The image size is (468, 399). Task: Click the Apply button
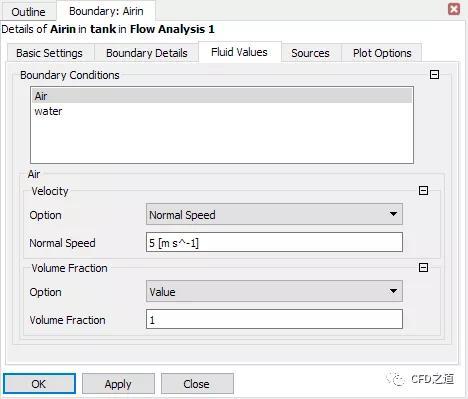click(x=118, y=384)
